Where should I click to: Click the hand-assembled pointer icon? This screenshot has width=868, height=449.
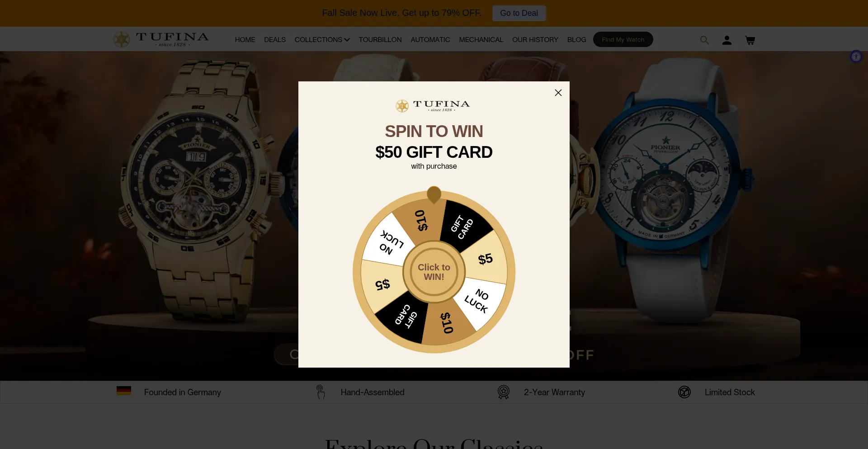(321, 392)
